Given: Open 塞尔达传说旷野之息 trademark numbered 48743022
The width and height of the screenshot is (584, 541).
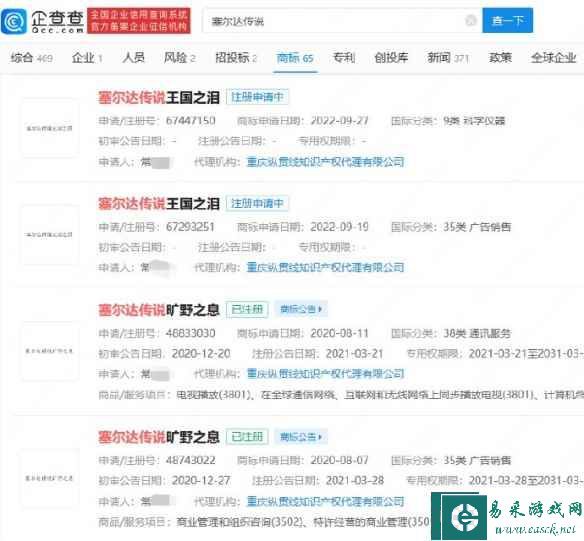Looking at the screenshot, I should (x=159, y=437).
